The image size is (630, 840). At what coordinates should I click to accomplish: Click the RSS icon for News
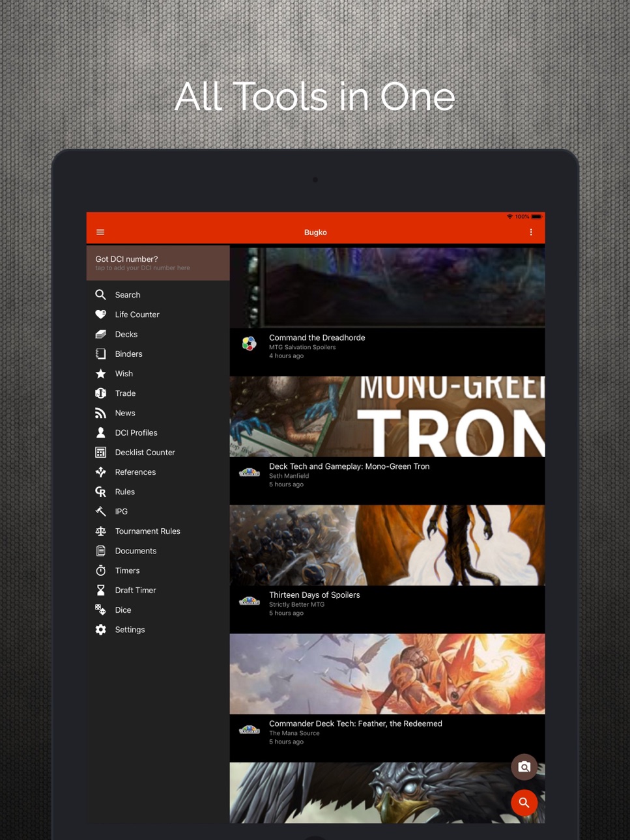tap(100, 413)
